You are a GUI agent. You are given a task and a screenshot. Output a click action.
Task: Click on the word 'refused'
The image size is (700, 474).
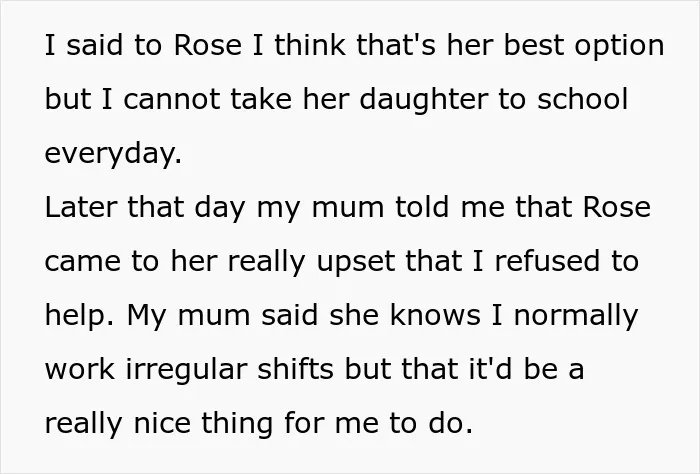547,261
